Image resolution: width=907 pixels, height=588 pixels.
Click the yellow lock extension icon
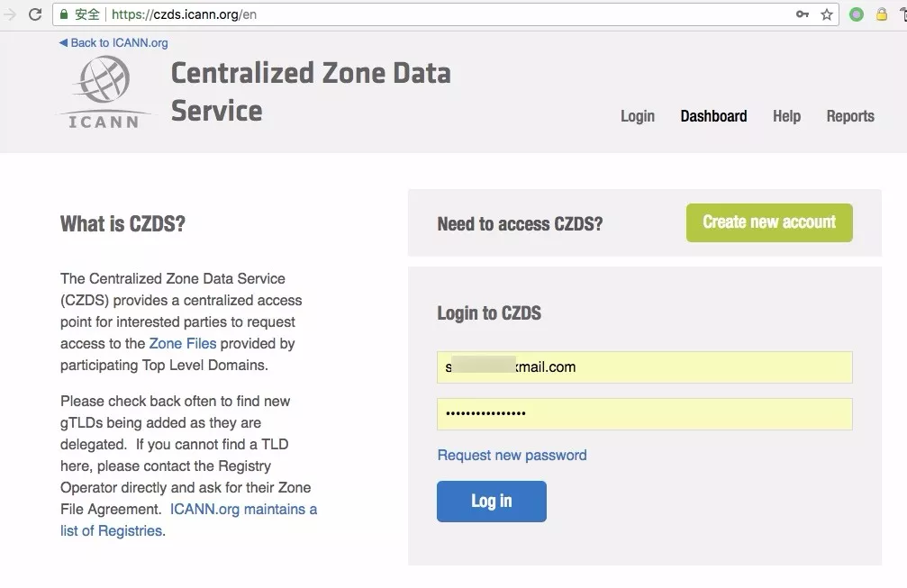tap(882, 14)
